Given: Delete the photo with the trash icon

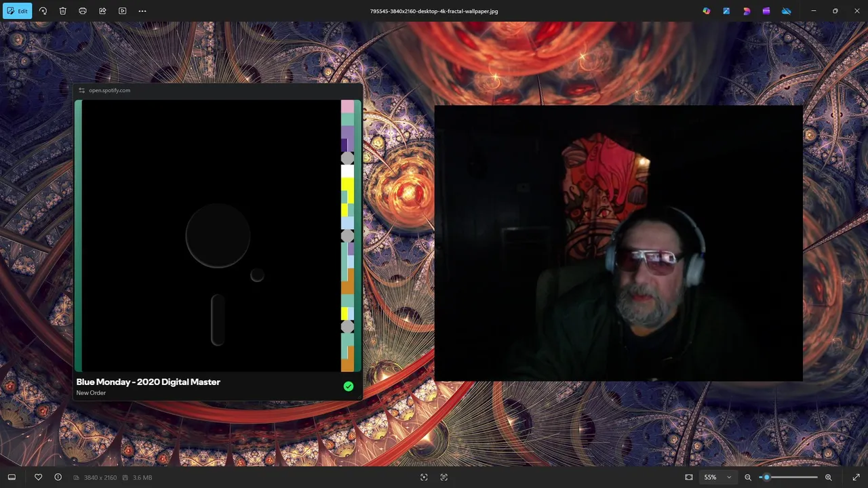Looking at the screenshot, I should coord(62,11).
